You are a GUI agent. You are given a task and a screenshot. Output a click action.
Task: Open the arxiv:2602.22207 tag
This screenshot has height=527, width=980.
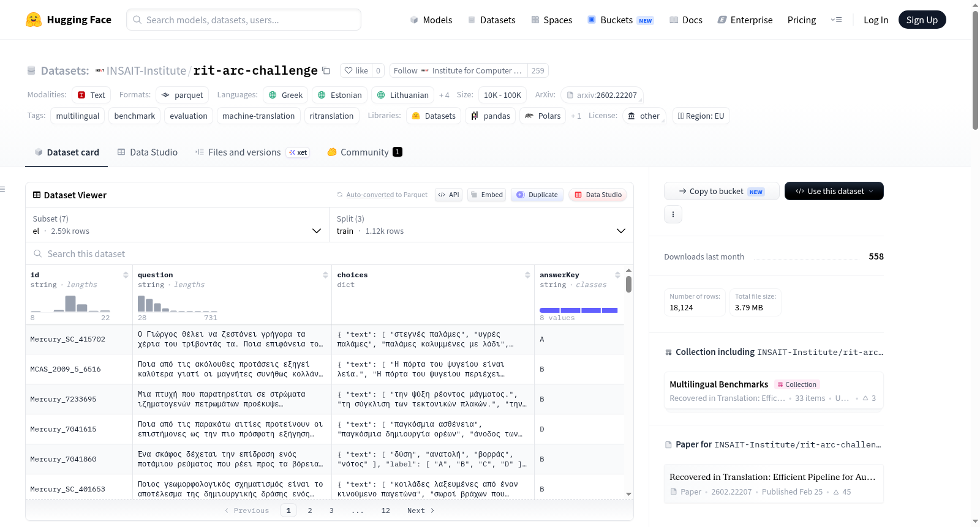pyautogui.click(x=602, y=95)
